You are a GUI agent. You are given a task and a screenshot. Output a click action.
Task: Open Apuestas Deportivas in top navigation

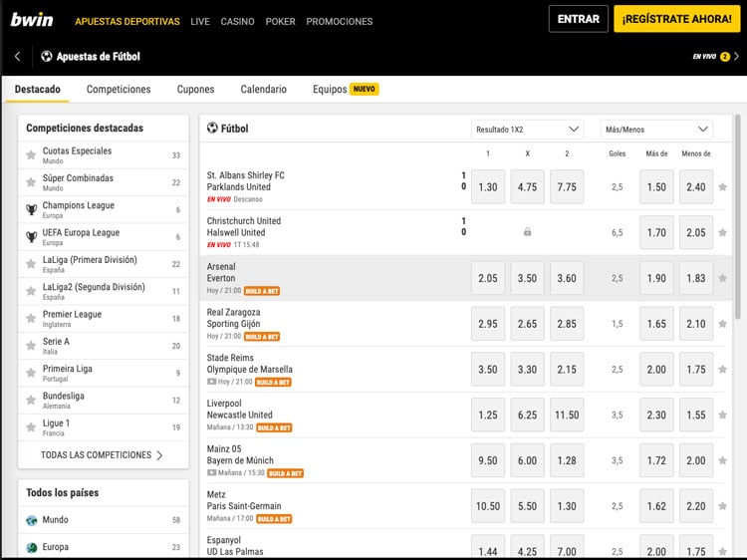[127, 22]
